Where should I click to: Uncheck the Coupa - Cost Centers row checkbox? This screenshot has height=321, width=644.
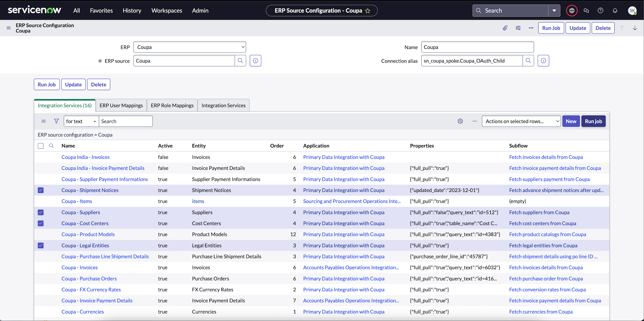coord(40,223)
